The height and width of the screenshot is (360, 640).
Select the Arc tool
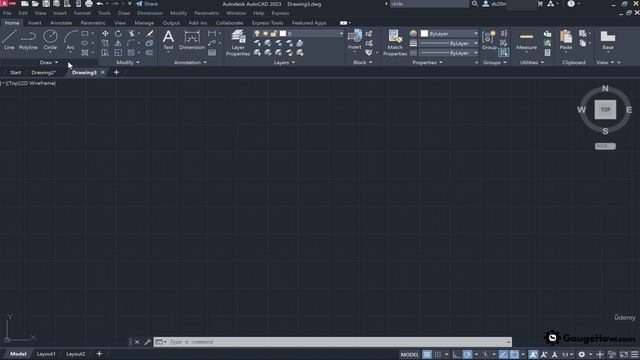(x=70, y=40)
